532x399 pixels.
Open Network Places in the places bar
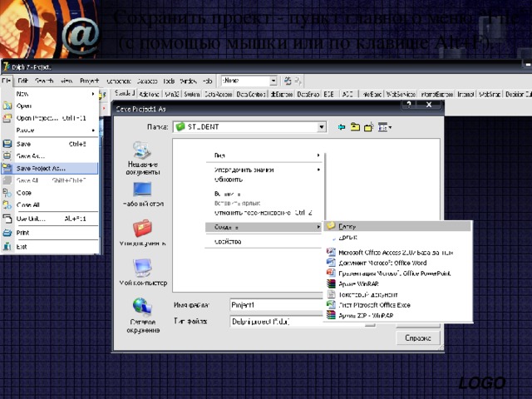(142, 308)
